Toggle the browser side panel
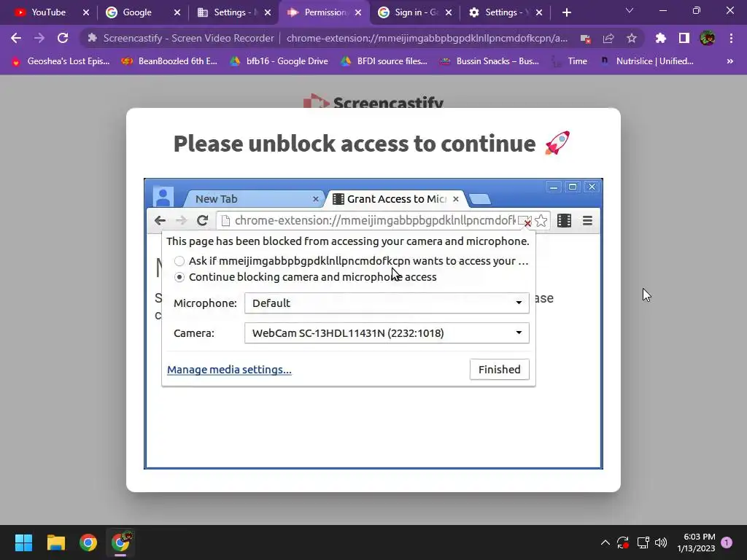Image resolution: width=747 pixels, height=560 pixels. [684, 38]
